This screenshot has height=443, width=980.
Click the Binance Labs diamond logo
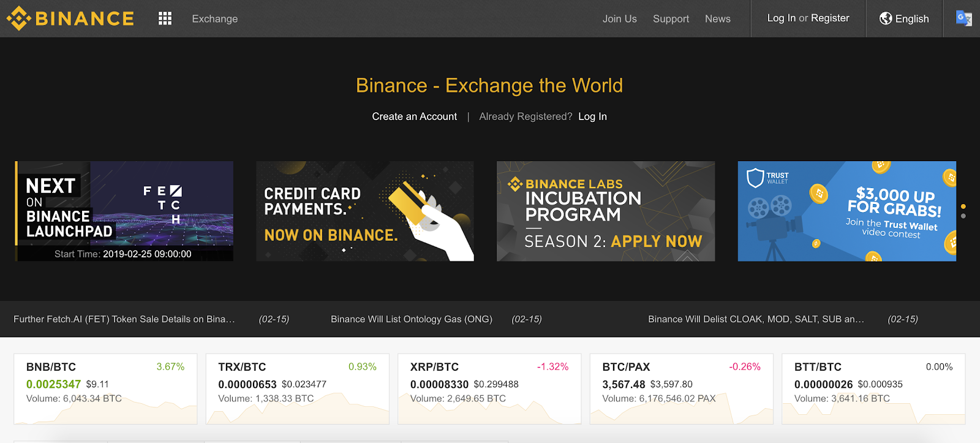pos(515,183)
